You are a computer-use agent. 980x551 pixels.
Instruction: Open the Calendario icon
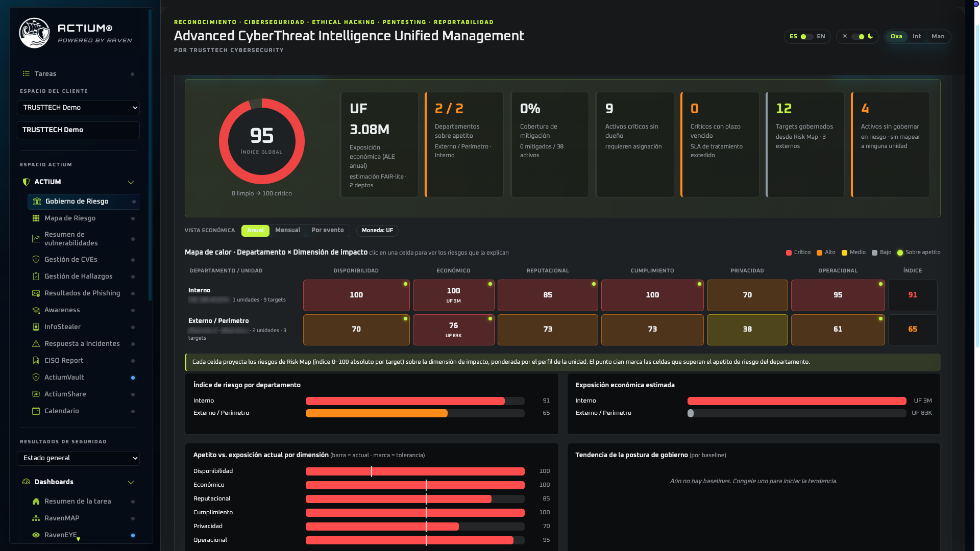pos(36,411)
